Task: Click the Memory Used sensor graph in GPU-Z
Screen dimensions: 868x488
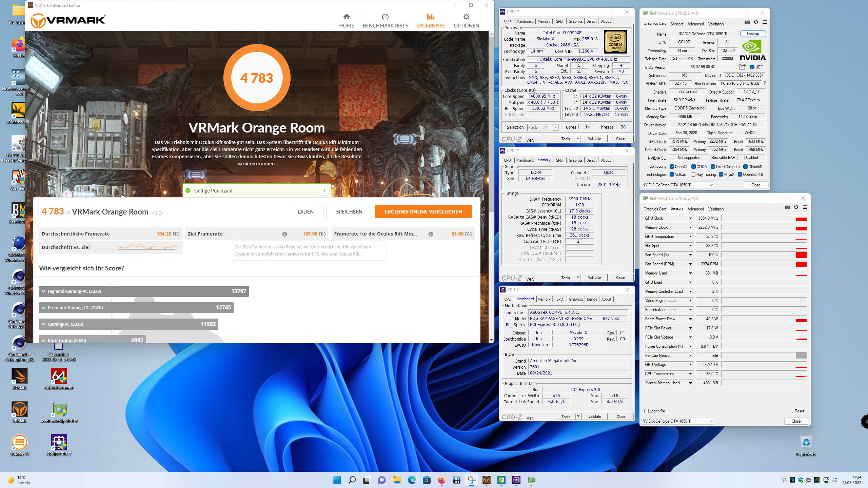Action: pyautogui.click(x=764, y=273)
